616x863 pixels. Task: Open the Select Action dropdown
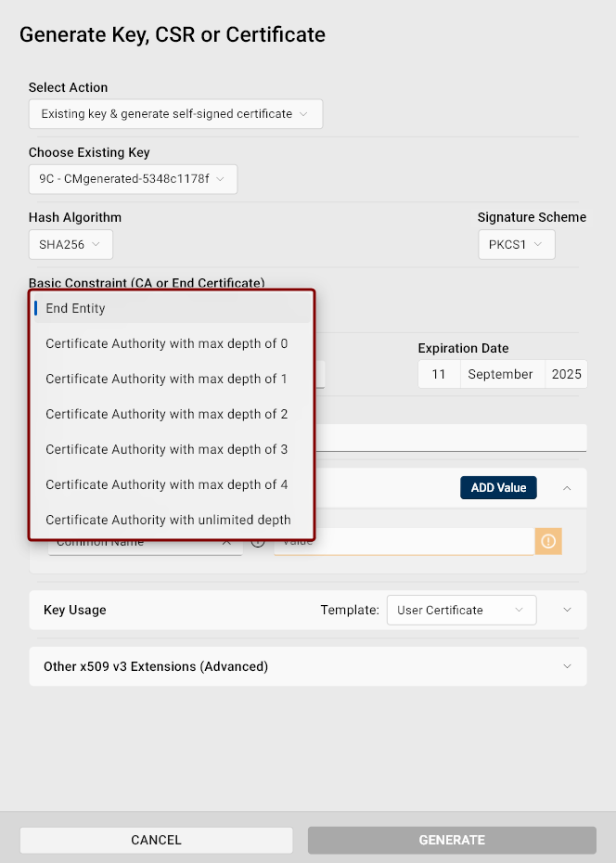click(175, 114)
